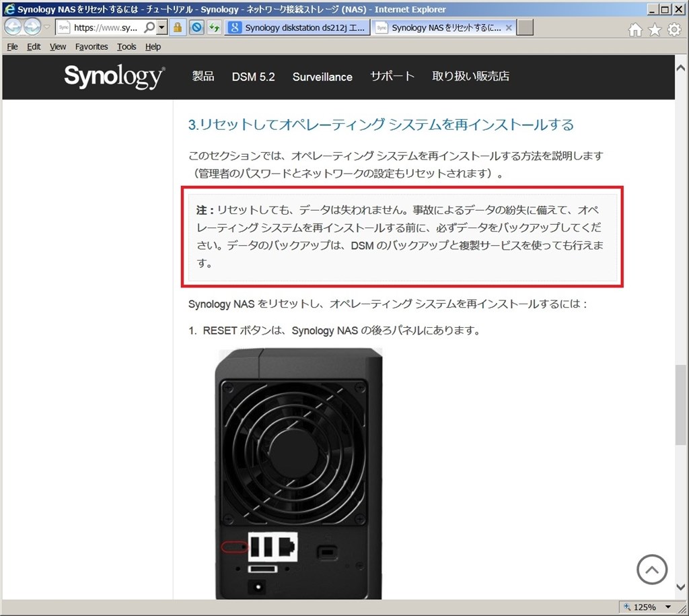
Task: Open the File menu
Action: tap(12, 46)
